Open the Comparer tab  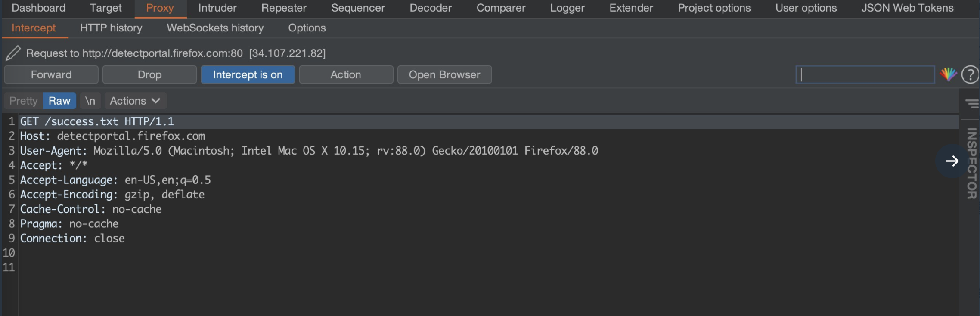coord(501,8)
